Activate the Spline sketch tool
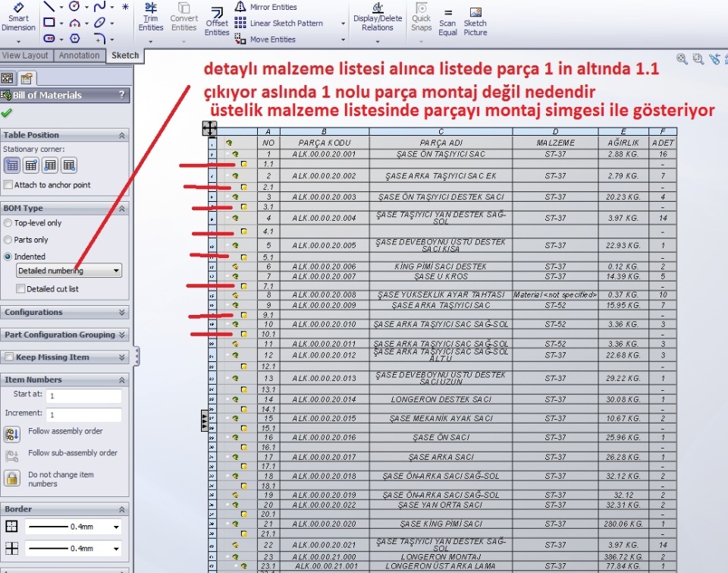Viewport: 728px width, 573px height. (x=100, y=7)
